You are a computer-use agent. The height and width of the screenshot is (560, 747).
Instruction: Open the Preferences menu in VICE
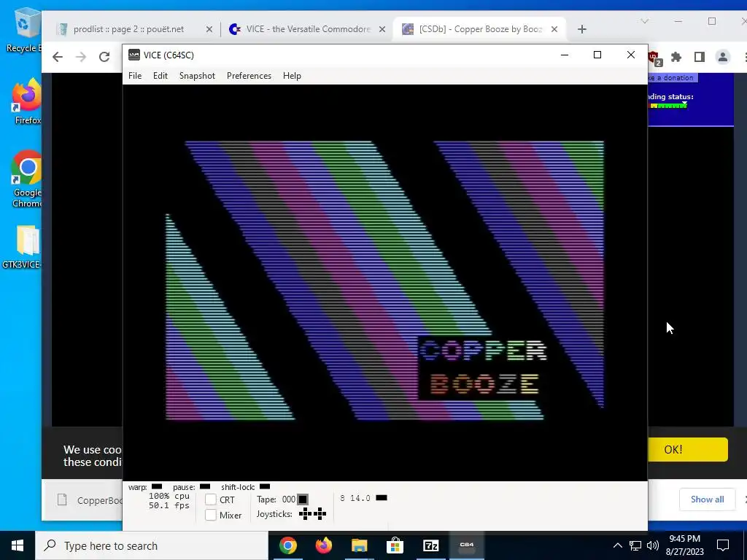point(249,76)
